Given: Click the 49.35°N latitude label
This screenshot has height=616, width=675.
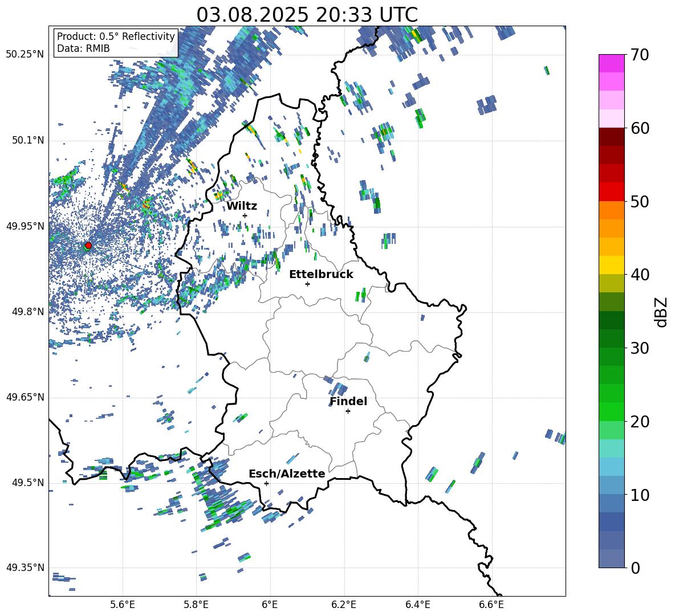Looking at the screenshot, I should click(25, 568).
